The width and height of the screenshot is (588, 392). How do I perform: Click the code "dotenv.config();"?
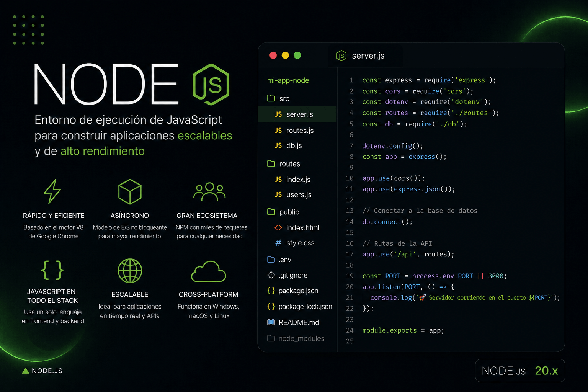(393, 146)
